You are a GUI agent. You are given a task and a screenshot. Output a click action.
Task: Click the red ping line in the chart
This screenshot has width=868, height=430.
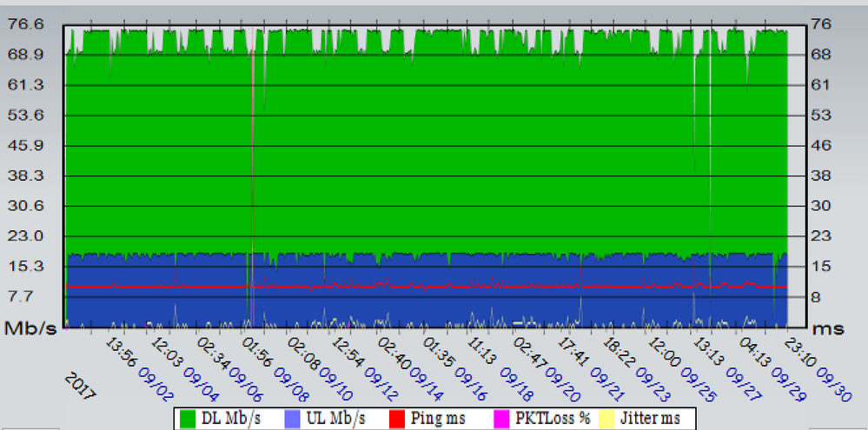[434, 286]
